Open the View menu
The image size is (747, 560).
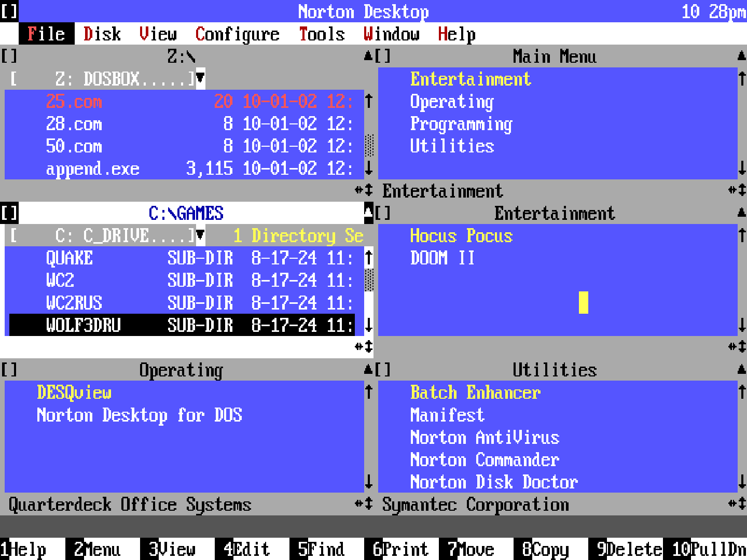(158, 34)
